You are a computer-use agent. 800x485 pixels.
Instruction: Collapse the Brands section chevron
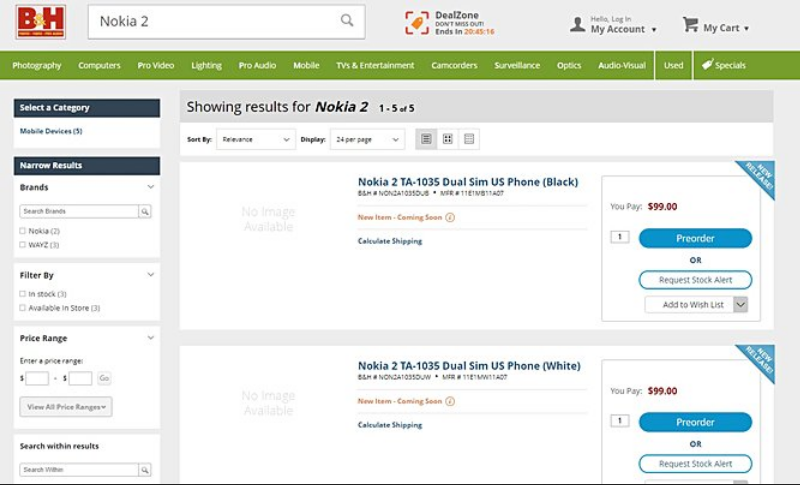coord(151,187)
